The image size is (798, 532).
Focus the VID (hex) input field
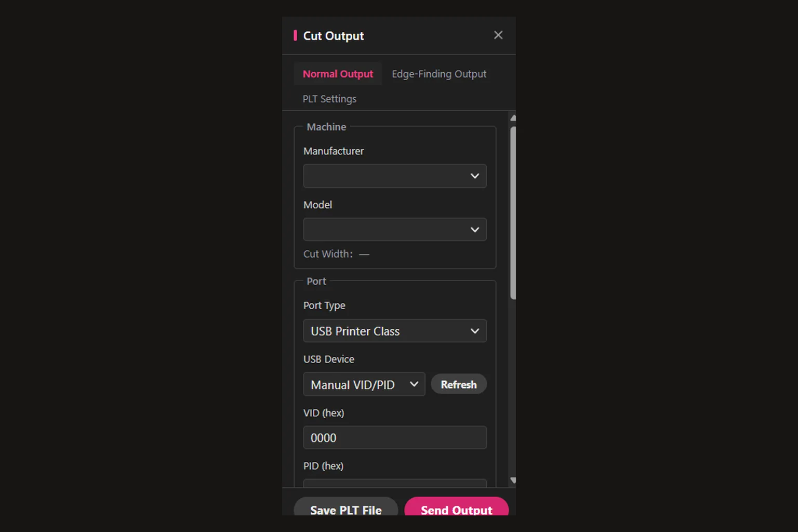point(395,438)
